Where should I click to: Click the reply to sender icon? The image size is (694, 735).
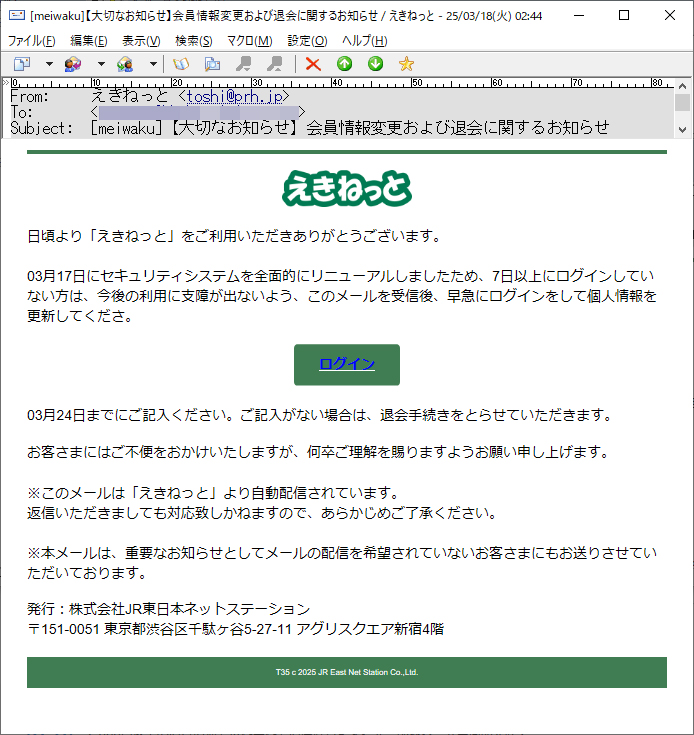click(73, 64)
